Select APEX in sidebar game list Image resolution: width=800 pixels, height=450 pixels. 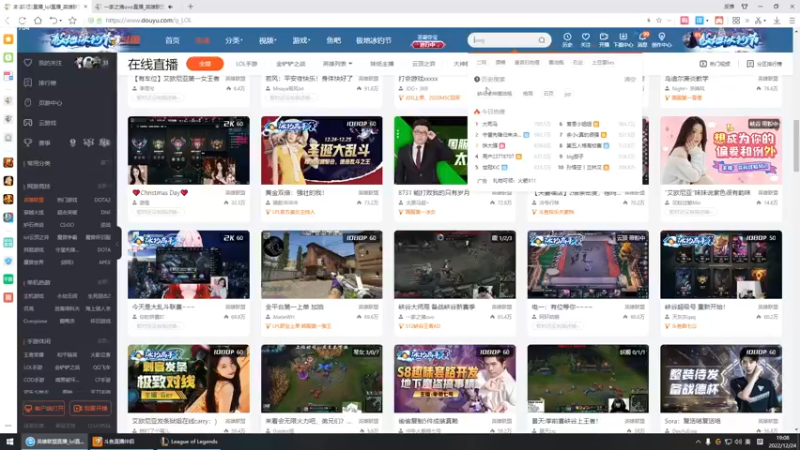pyautogui.click(x=105, y=262)
